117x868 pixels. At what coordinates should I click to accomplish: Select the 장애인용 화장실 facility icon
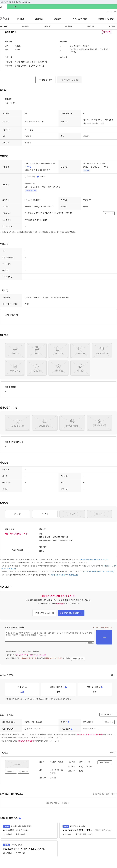(72, 423)
